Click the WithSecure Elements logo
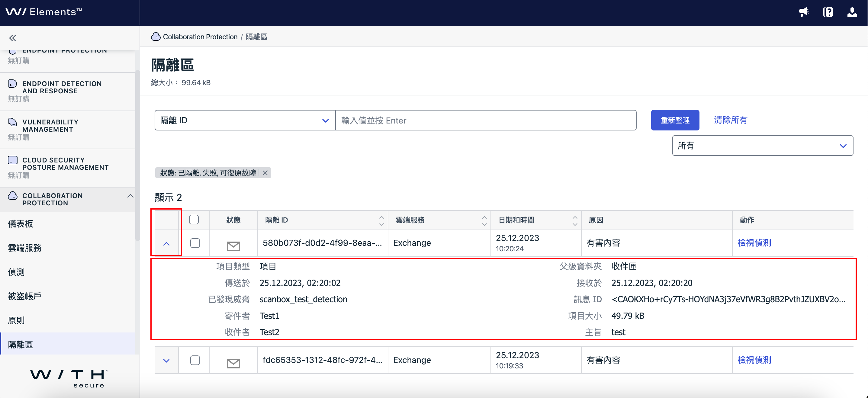868x398 pixels. click(x=44, y=12)
